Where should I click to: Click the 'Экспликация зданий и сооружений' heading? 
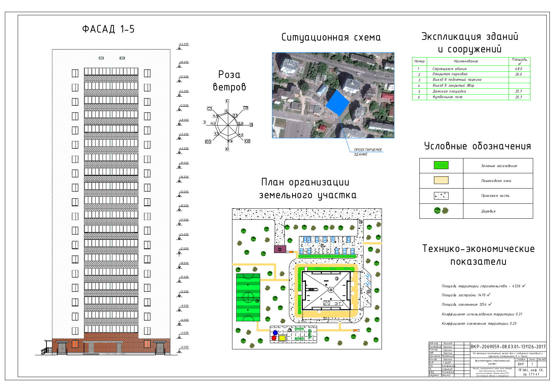click(x=470, y=43)
